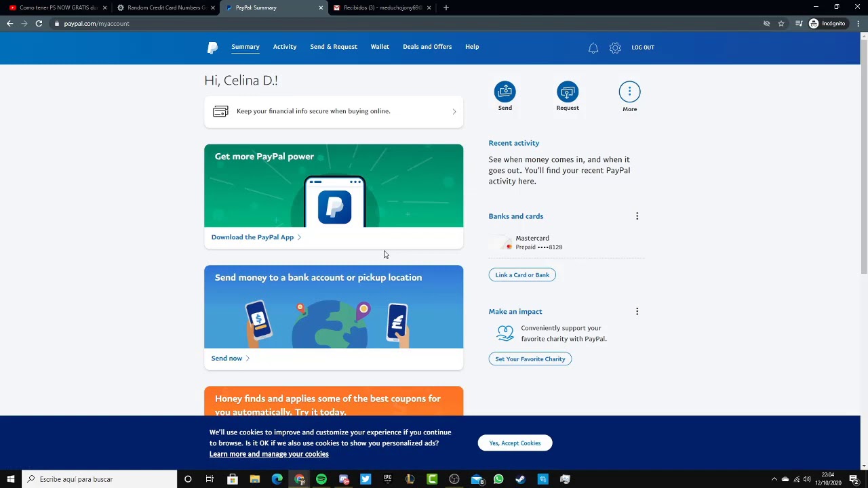Open Send & Request tab
This screenshot has width=868, height=488.
pos(334,47)
